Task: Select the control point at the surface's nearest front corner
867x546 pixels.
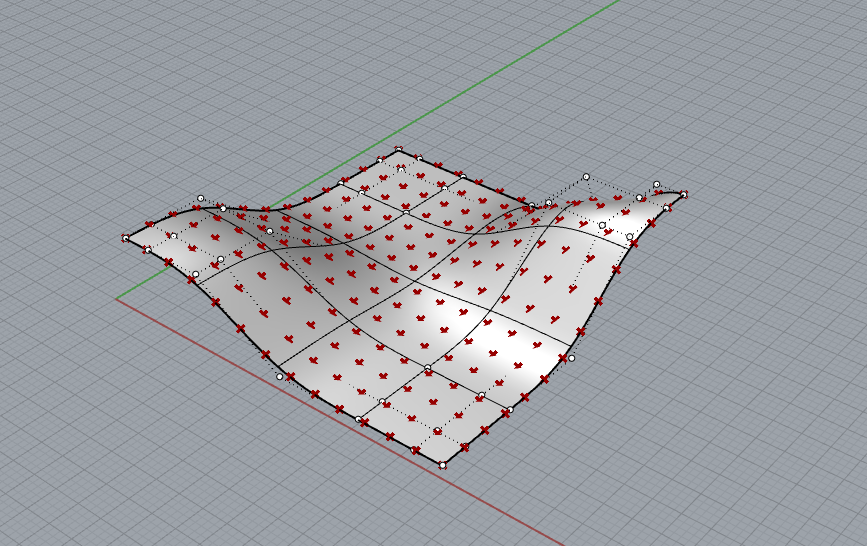Action: 442,466
